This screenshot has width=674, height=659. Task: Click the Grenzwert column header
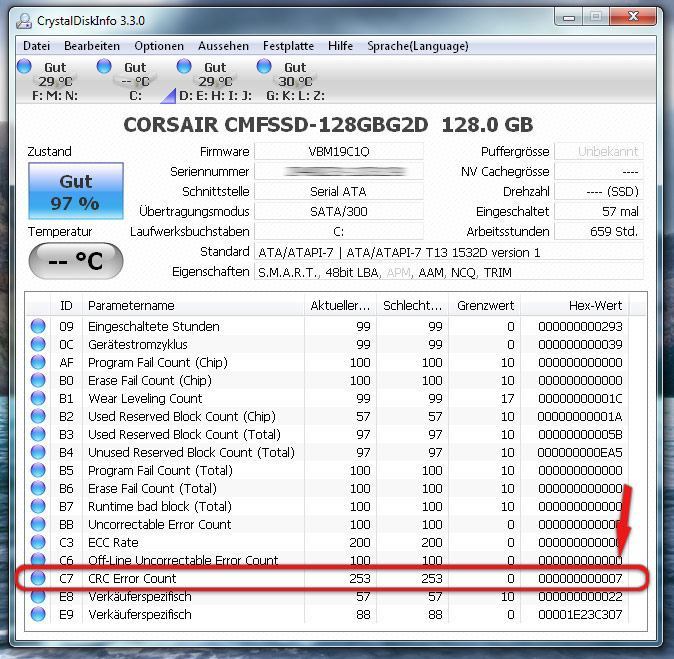click(484, 306)
